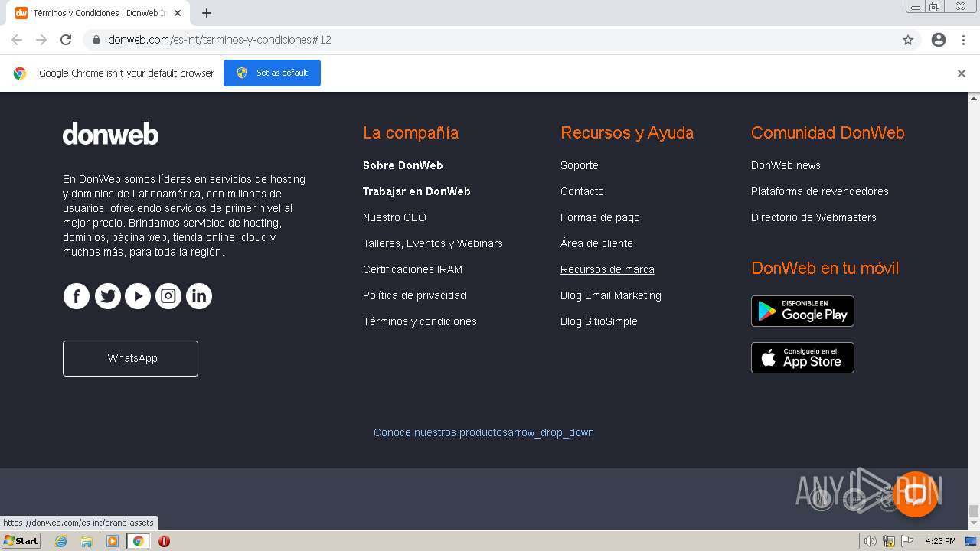Image resolution: width=980 pixels, height=551 pixels.
Task: Open the volume control tray icon
Action: [x=871, y=541]
